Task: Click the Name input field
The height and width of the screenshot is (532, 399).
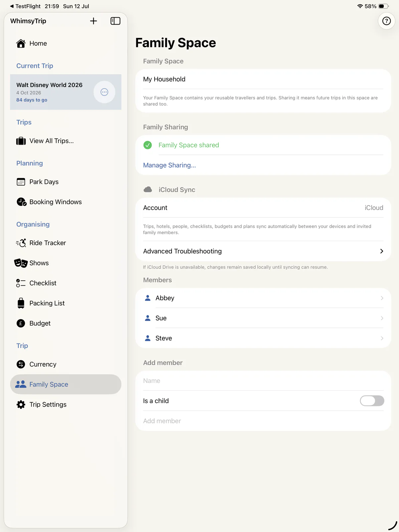Action: click(x=263, y=381)
